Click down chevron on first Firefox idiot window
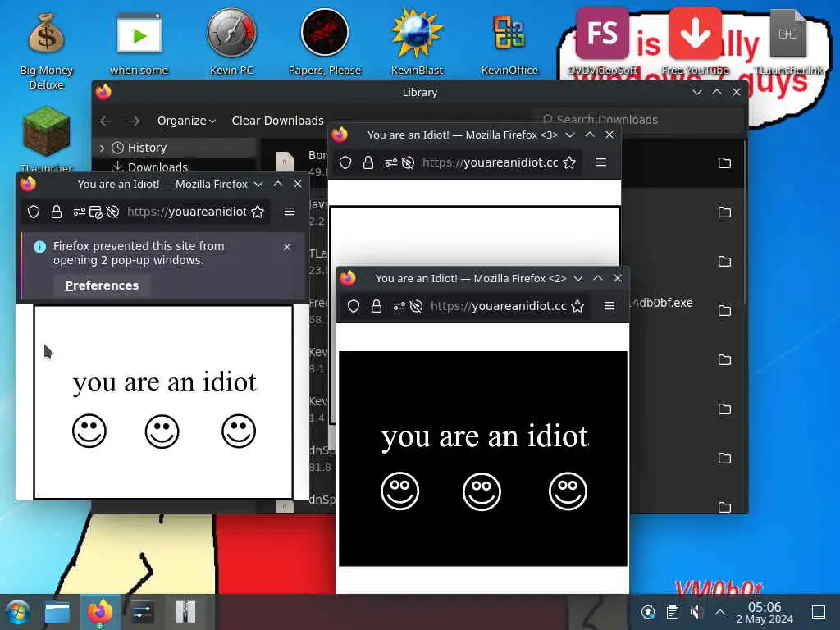 coord(258,185)
